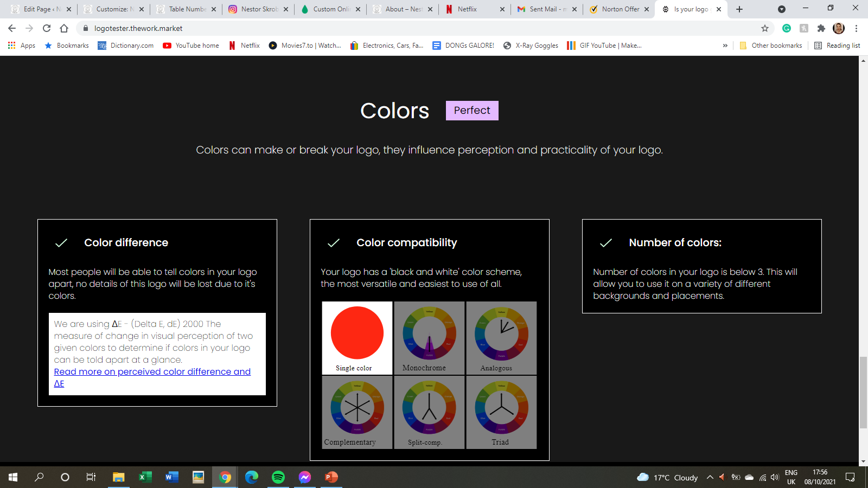This screenshot has height=488, width=868.
Task: Click the bookmark star icon in address bar
Action: (x=765, y=28)
